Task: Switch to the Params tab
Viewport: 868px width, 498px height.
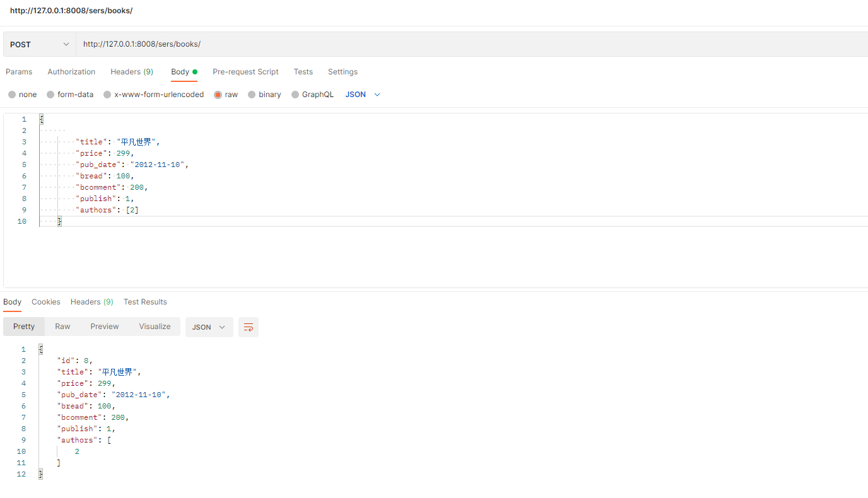Action: pos(19,72)
